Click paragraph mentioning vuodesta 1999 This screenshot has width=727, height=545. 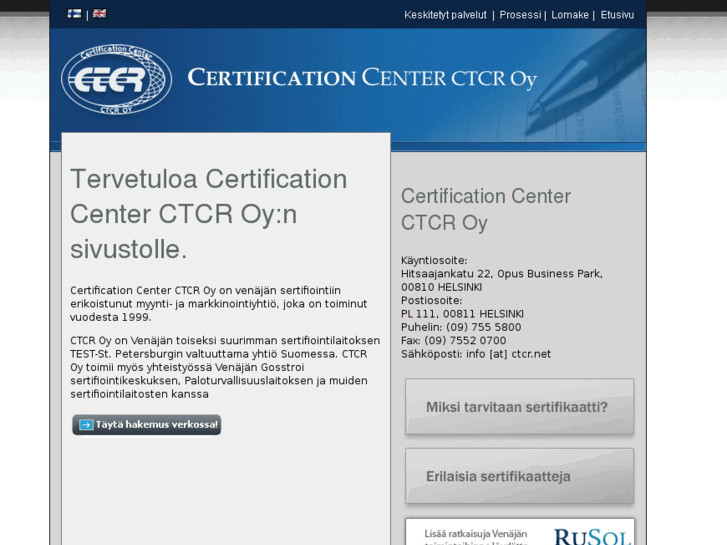pos(218,304)
